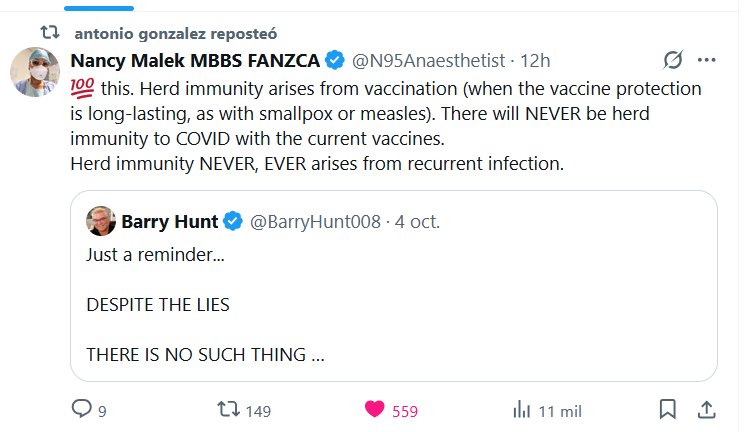Unlike the tweet via pink heart
The width and height of the screenshot is (746, 432).
375,408
